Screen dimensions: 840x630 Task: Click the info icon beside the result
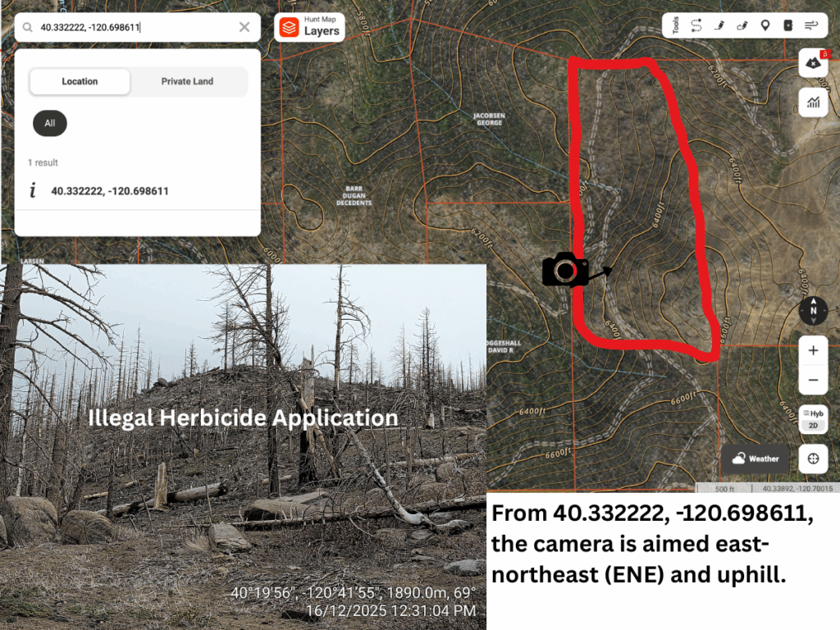point(33,190)
